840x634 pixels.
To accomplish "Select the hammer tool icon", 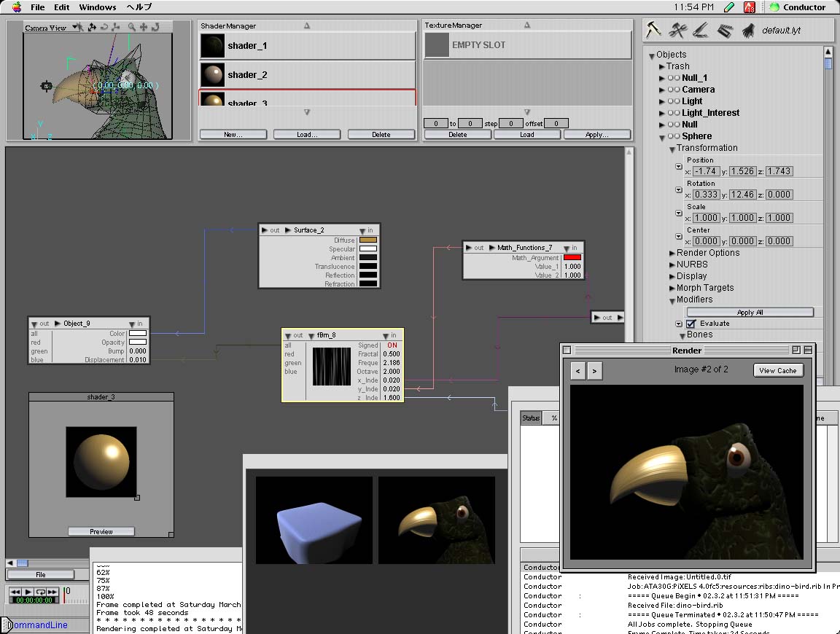I will pyautogui.click(x=653, y=30).
